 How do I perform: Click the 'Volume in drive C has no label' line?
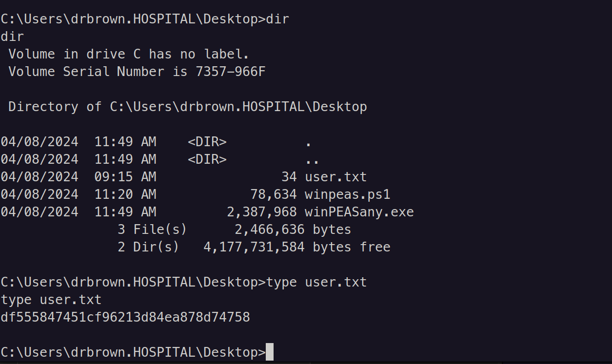pyautogui.click(x=129, y=54)
